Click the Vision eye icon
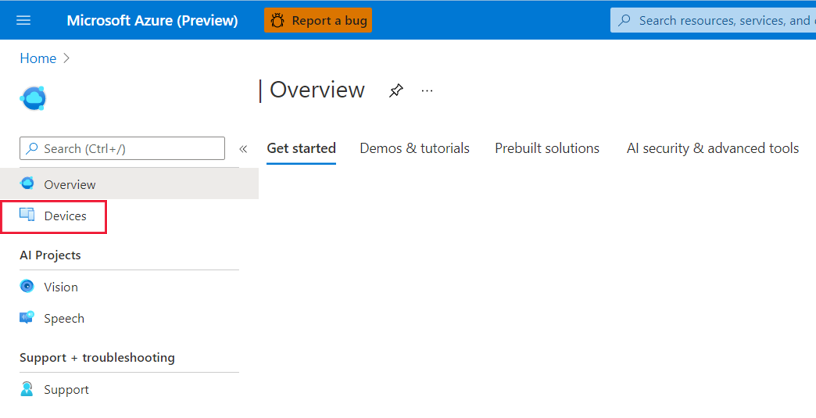 [27, 286]
